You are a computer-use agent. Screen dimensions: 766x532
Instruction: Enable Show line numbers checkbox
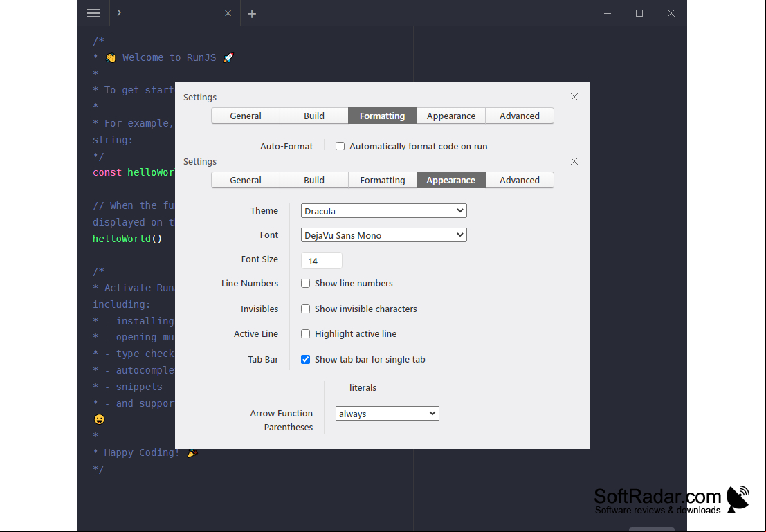(305, 284)
